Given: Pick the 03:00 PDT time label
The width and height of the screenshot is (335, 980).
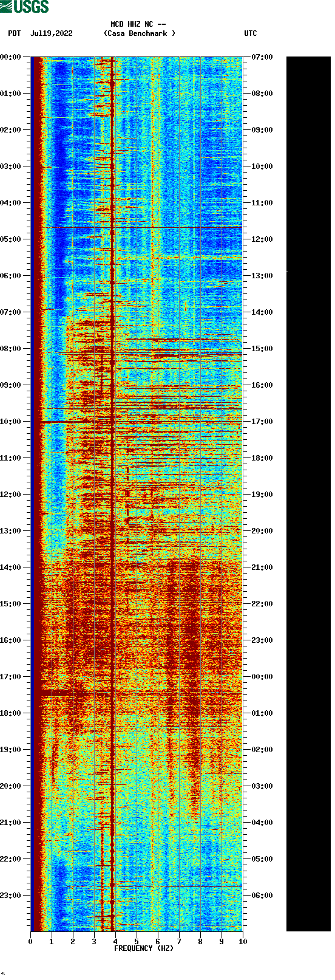Looking at the screenshot, I should pos(11,166).
